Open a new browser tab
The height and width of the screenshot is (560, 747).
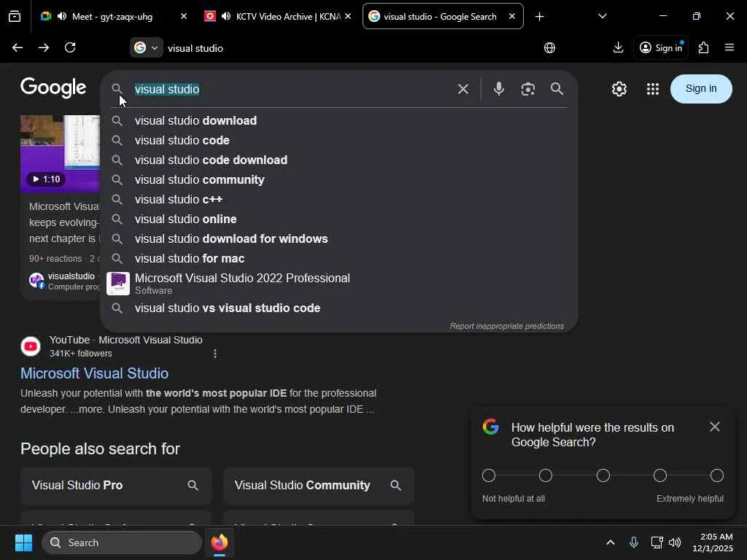click(539, 17)
